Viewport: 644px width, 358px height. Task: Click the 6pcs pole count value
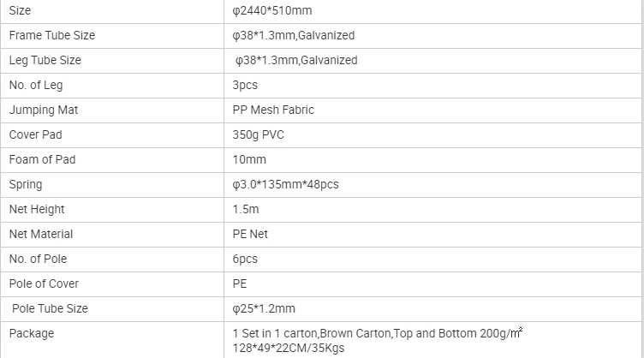point(245,259)
